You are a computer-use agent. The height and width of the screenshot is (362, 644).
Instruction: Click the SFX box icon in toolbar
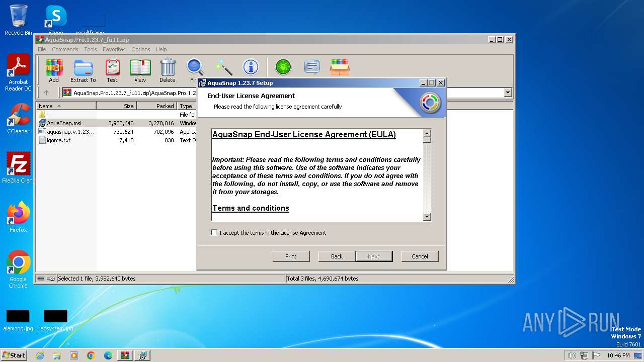(x=340, y=67)
